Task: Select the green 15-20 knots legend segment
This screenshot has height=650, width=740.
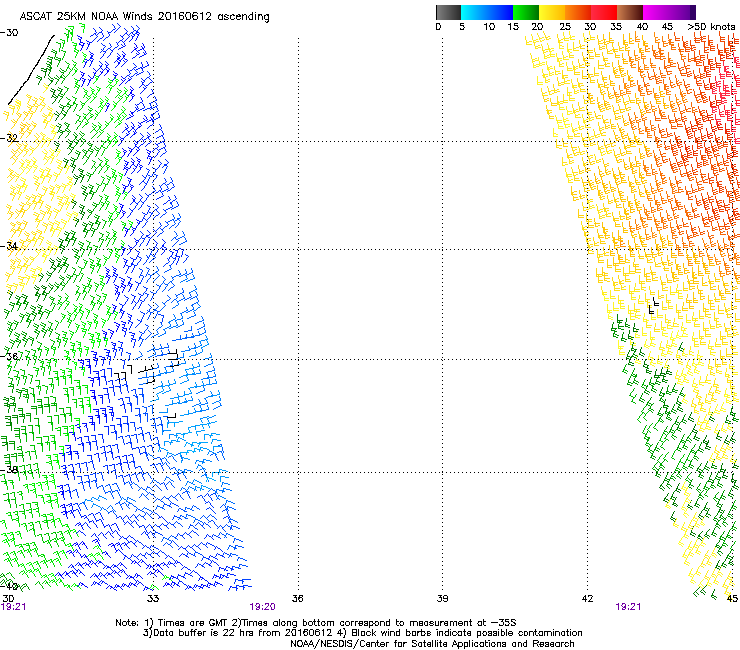Action: [x=526, y=12]
